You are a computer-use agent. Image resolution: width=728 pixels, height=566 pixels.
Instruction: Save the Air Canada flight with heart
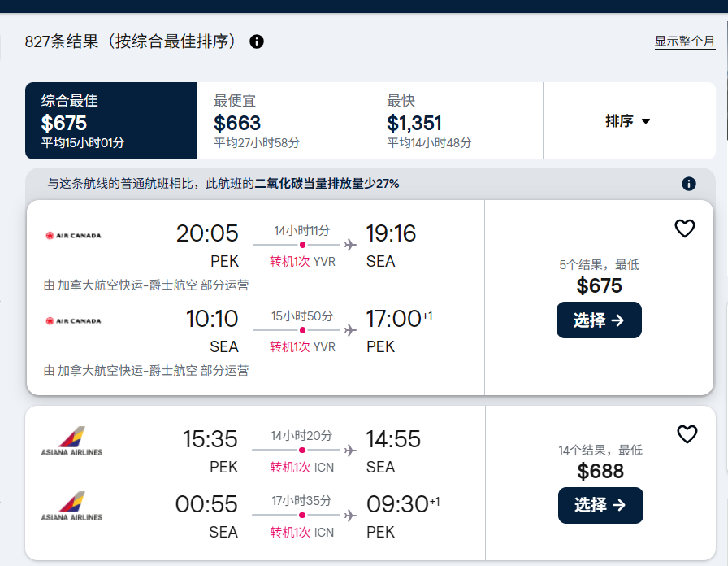tap(685, 229)
